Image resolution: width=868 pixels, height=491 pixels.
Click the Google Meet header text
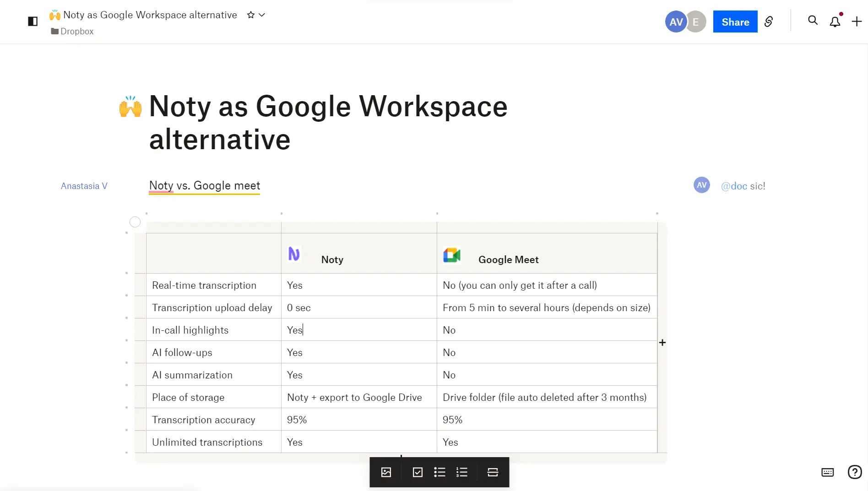point(509,259)
